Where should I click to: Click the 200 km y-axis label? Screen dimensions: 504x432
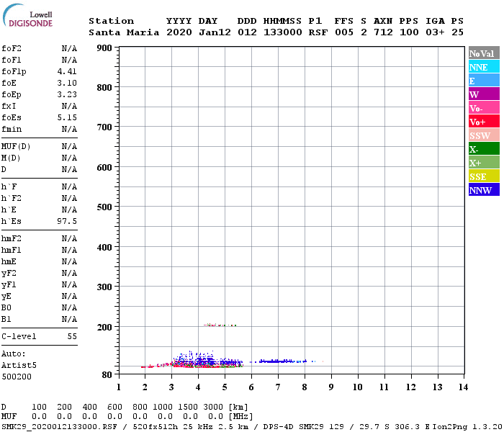click(x=104, y=327)
